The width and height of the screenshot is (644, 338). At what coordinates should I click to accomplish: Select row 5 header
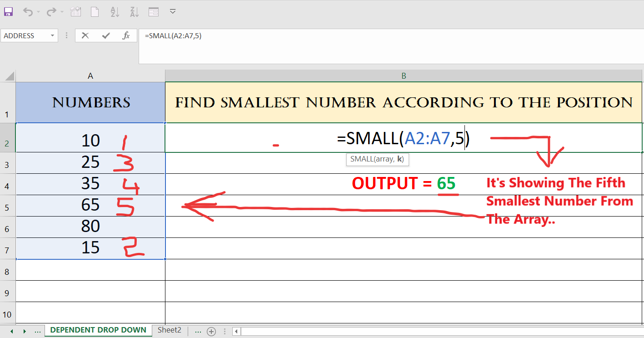[8, 206]
